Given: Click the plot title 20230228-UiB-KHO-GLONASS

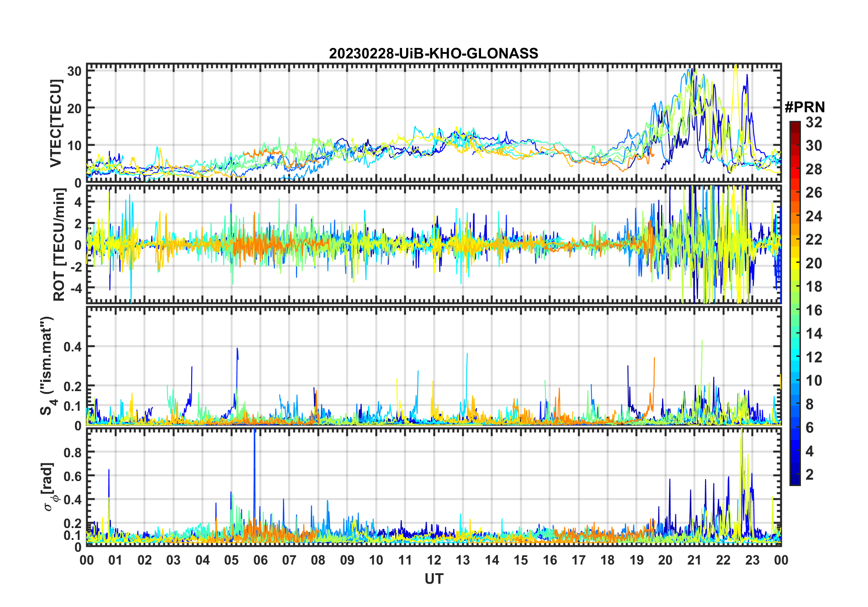Looking at the screenshot, I should point(434,54).
